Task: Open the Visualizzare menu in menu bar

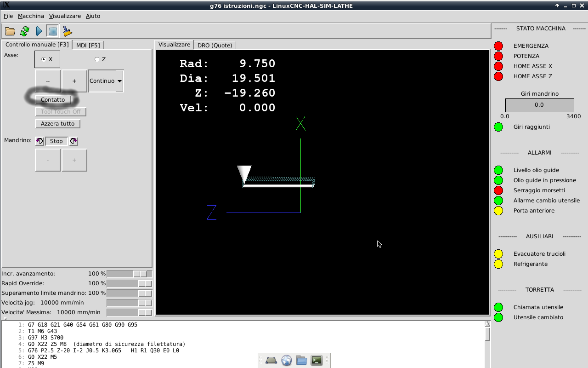Action: (65, 16)
